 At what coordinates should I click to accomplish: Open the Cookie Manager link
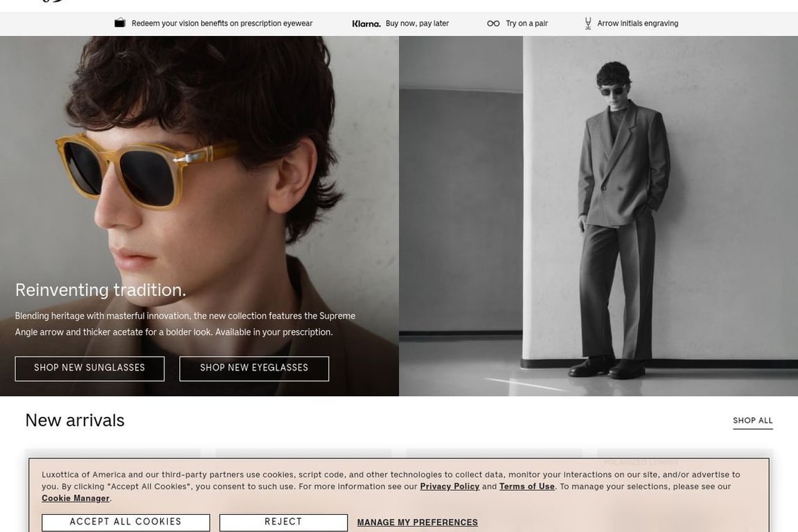pos(76,498)
